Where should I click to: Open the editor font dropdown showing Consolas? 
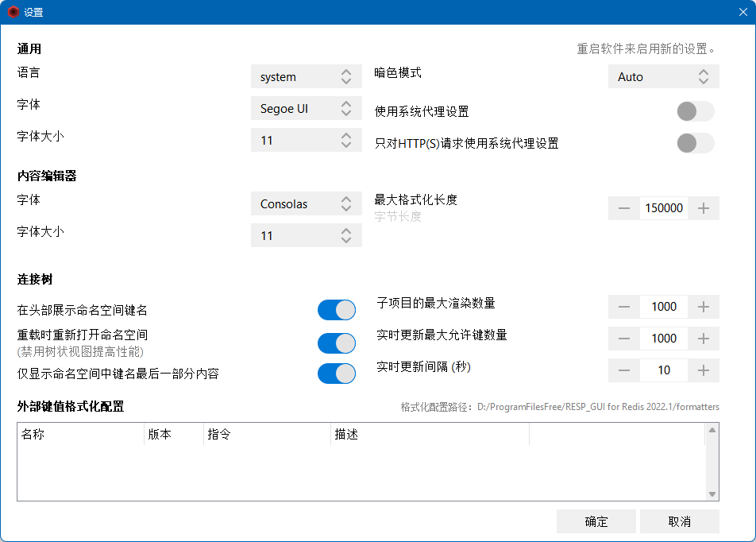[307, 203]
